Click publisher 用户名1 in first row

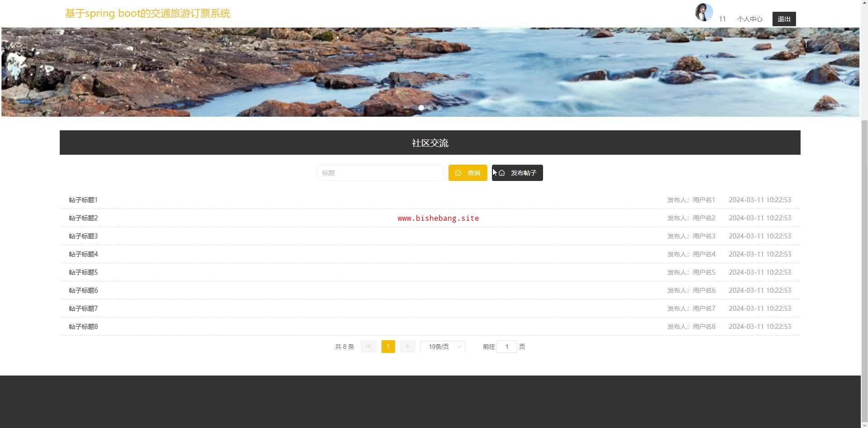[704, 200]
